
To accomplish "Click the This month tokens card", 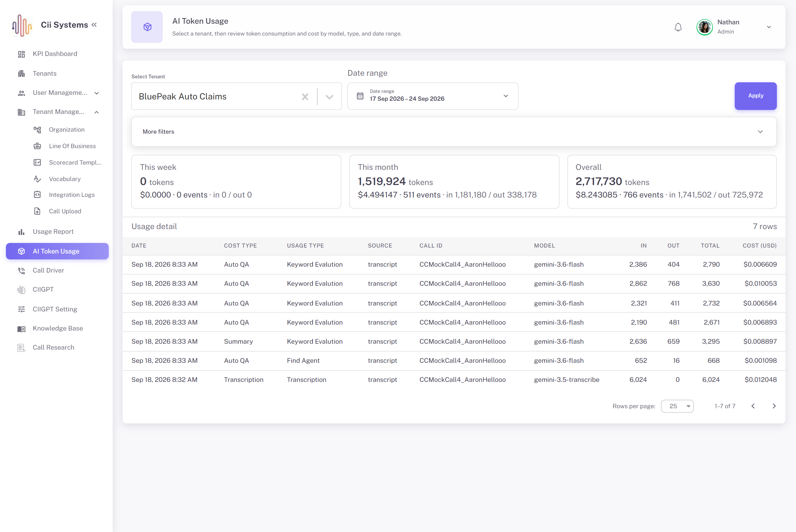I will click(x=454, y=182).
